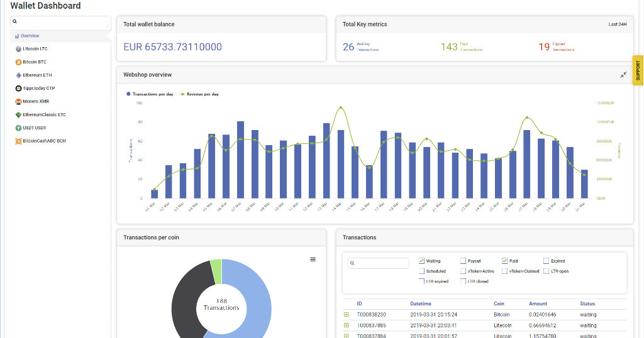Toggle Revenue per day legend series

pyautogui.click(x=200, y=94)
